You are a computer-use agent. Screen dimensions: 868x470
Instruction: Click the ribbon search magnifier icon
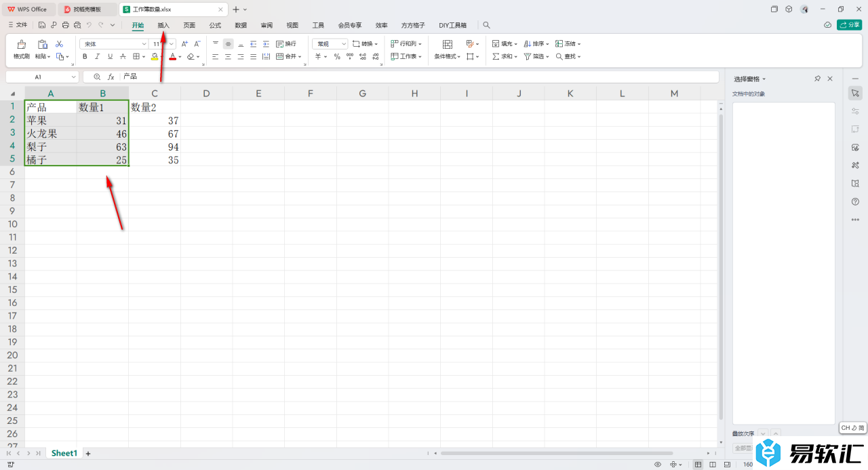click(x=486, y=25)
